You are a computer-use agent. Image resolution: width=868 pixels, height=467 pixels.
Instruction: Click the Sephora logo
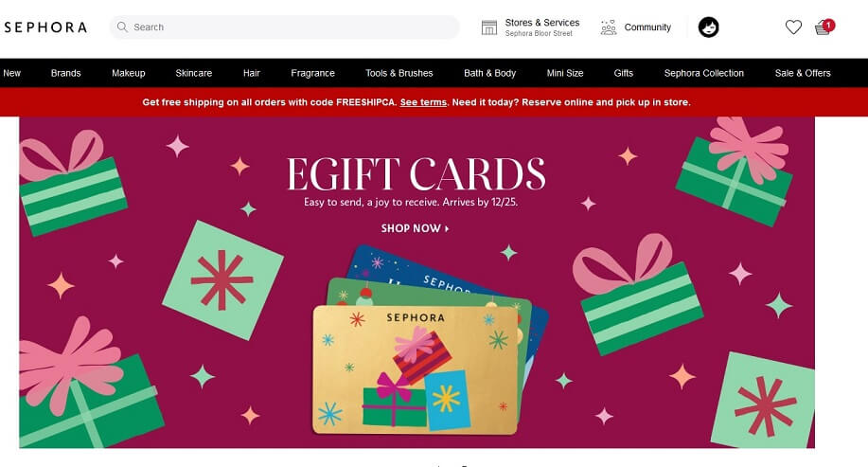pyautogui.click(x=45, y=27)
